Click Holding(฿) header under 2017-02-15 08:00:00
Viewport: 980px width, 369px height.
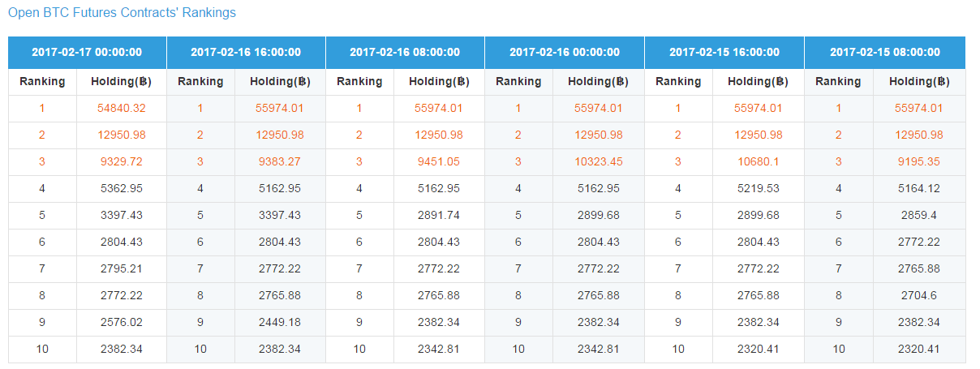pyautogui.click(x=919, y=82)
